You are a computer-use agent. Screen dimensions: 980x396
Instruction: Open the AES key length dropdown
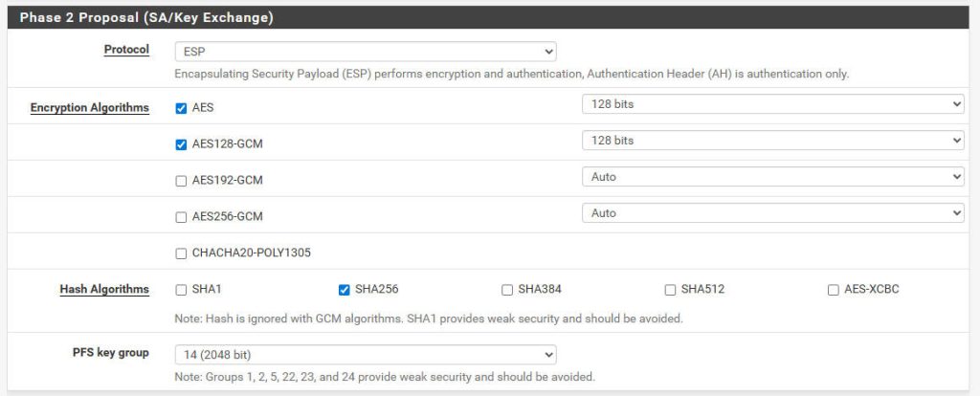773,104
